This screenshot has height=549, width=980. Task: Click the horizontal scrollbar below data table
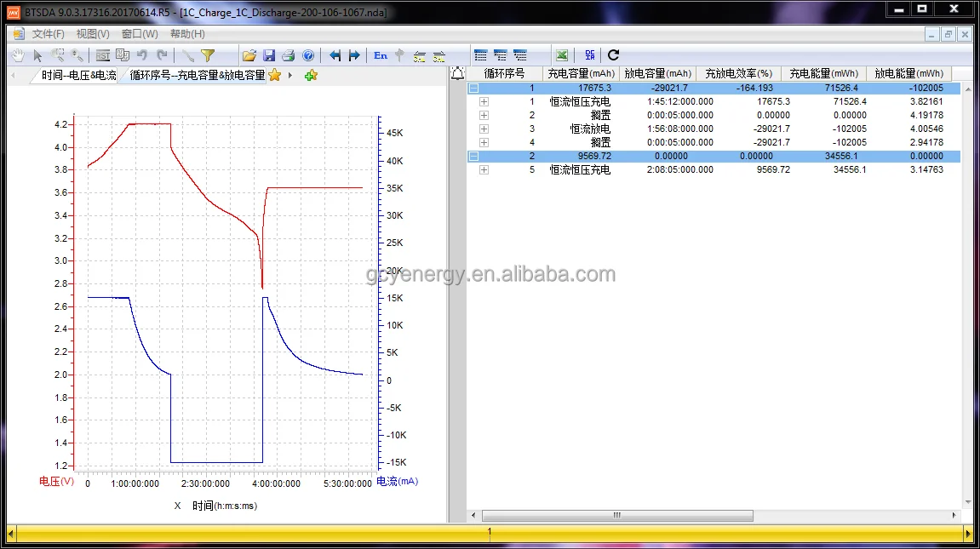point(617,515)
